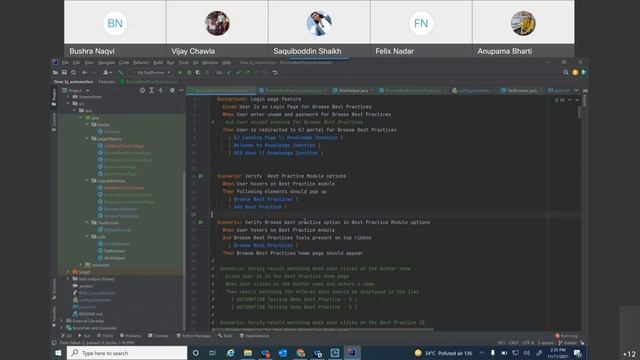Collapse the TestRunner folder in project tree

tap(87, 223)
